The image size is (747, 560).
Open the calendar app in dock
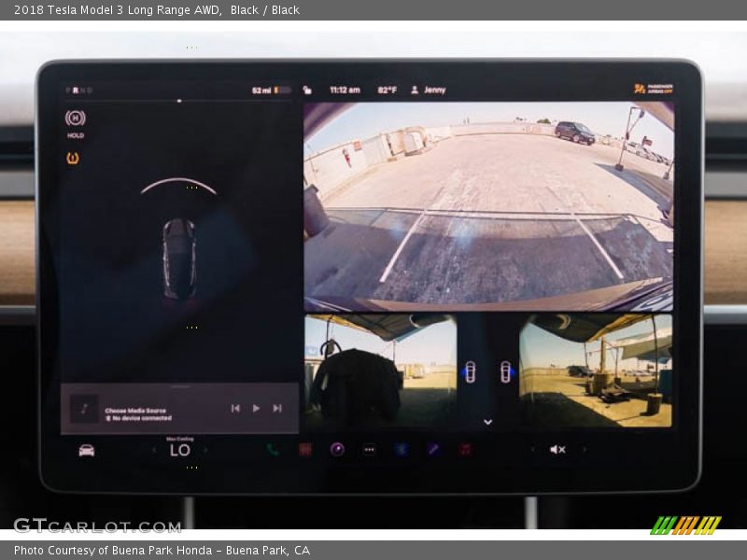(304, 450)
